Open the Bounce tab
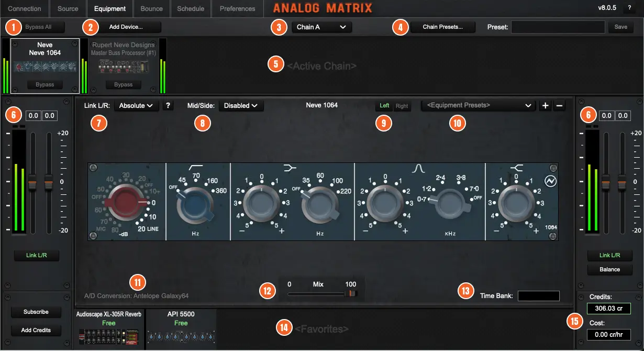 click(x=152, y=9)
